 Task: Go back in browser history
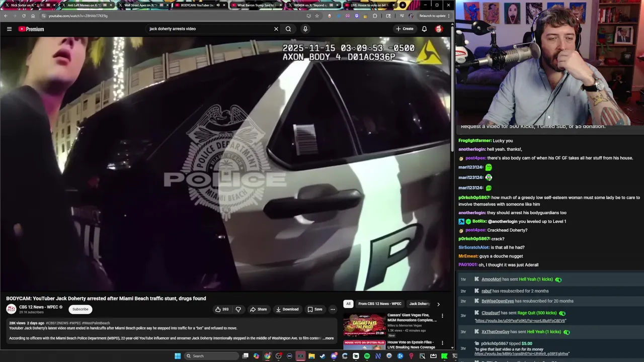coord(6,16)
